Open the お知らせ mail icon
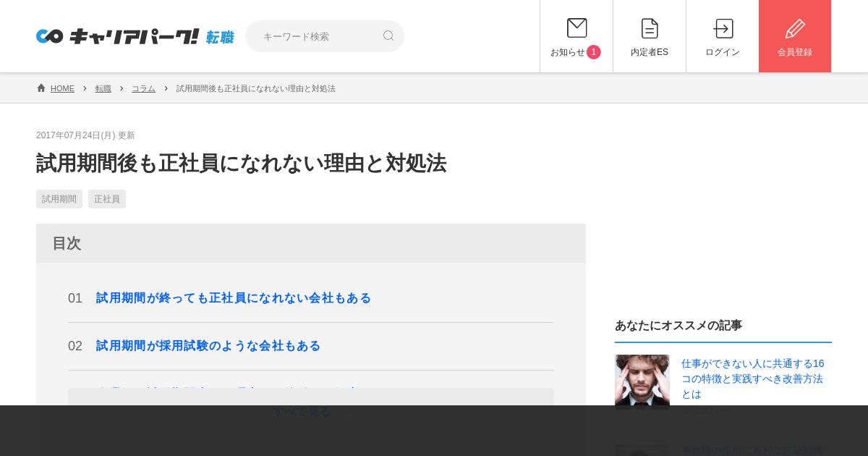The image size is (868, 456). pos(577,28)
